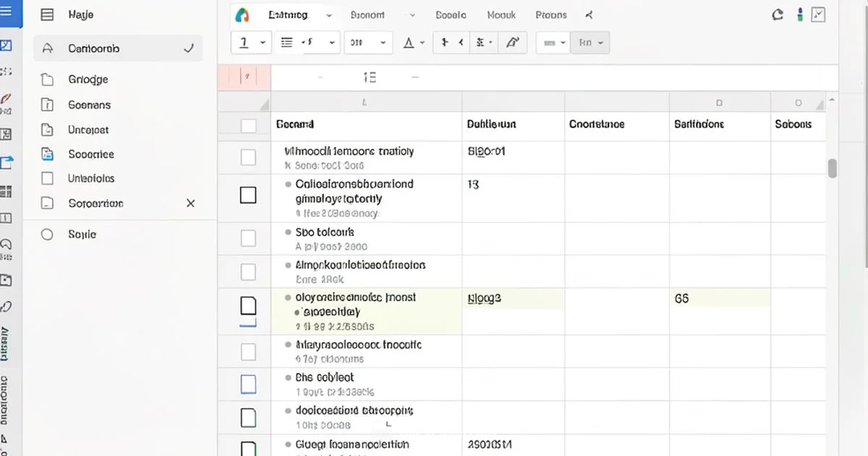Check the checkbox on the Sbo tolconk row

[x=248, y=239]
